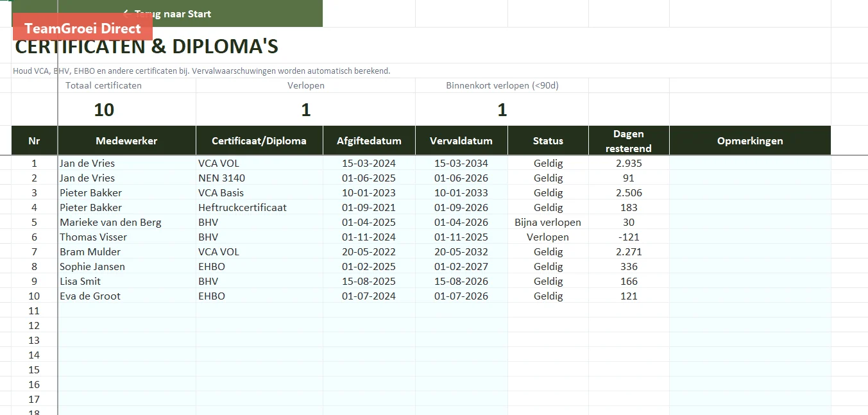Image resolution: width=868 pixels, height=415 pixels.
Task: Select EHBO in Sophie Jansen's row
Action: coord(259,266)
